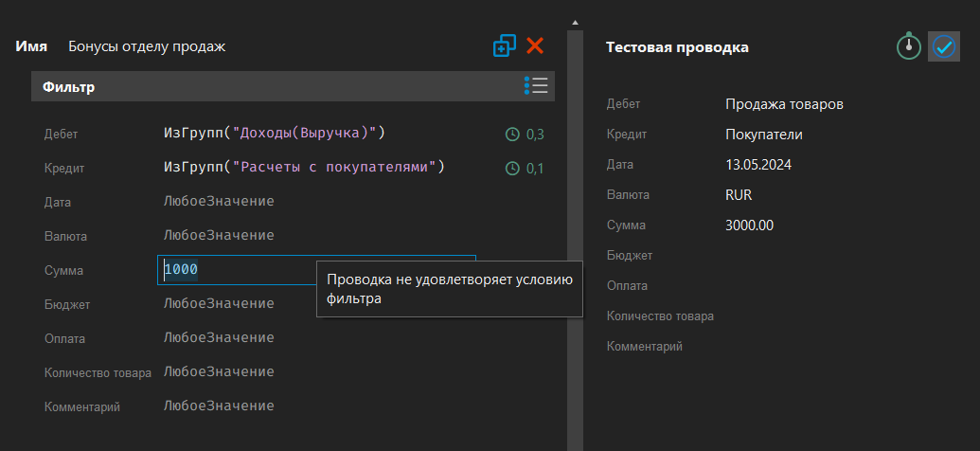Image resolution: width=980 pixels, height=451 pixels.
Task: Click the Комментарий label in Тестовая проводка
Action: (x=645, y=346)
